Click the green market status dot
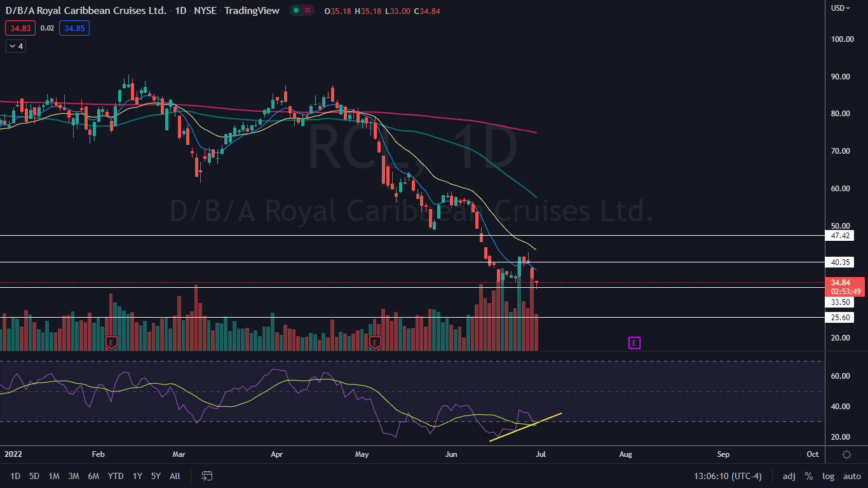 click(295, 11)
